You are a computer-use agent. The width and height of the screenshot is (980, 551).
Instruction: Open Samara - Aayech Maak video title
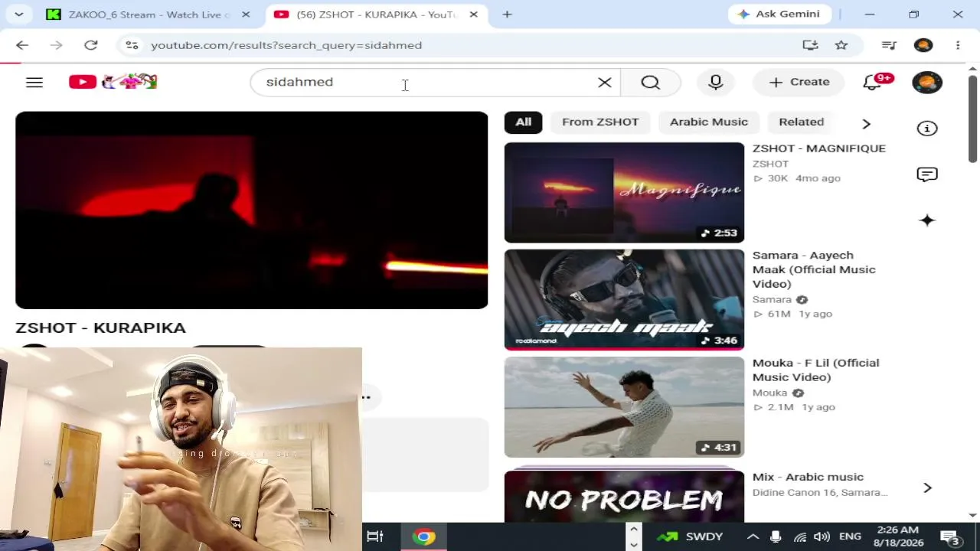coord(814,269)
